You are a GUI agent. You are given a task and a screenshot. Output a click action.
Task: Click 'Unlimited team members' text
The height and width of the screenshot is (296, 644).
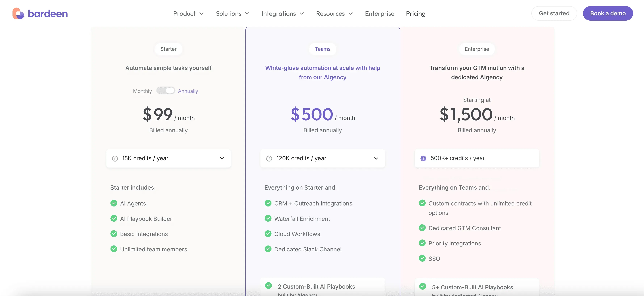pyautogui.click(x=153, y=249)
